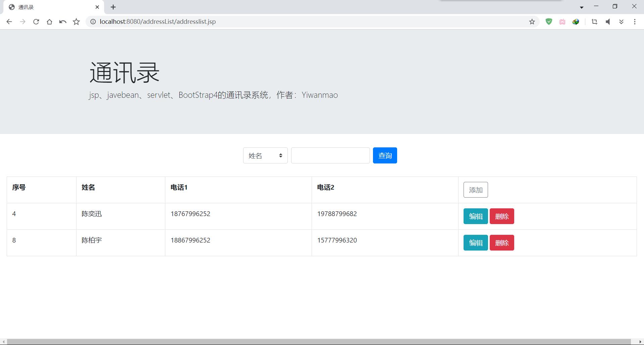This screenshot has width=644, height=345.
Task: Go to the browser home page
Action: pos(49,21)
